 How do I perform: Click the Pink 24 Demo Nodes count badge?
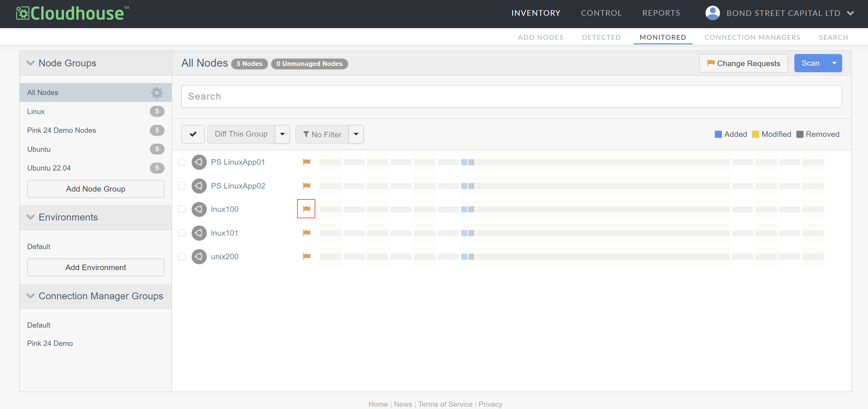pos(157,130)
